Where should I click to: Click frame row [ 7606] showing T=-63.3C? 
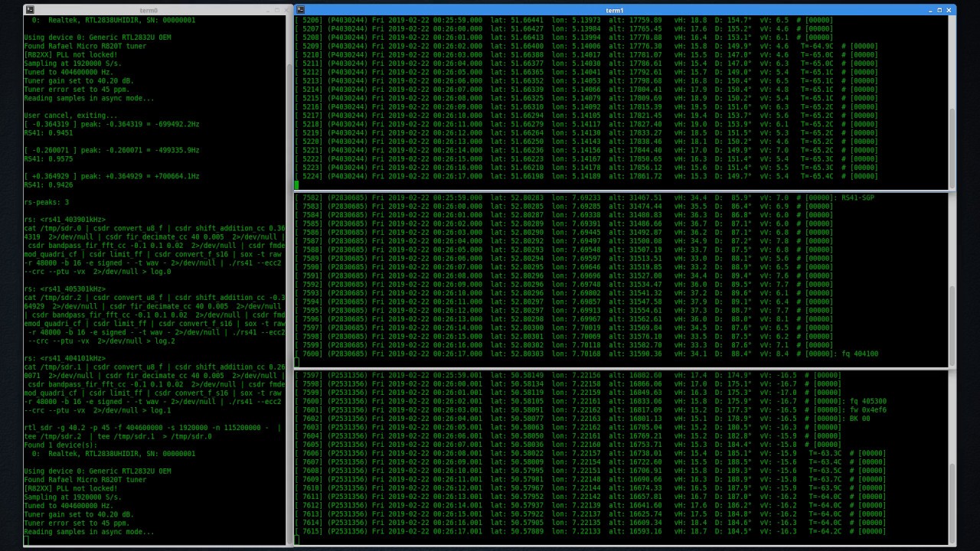[591, 453]
